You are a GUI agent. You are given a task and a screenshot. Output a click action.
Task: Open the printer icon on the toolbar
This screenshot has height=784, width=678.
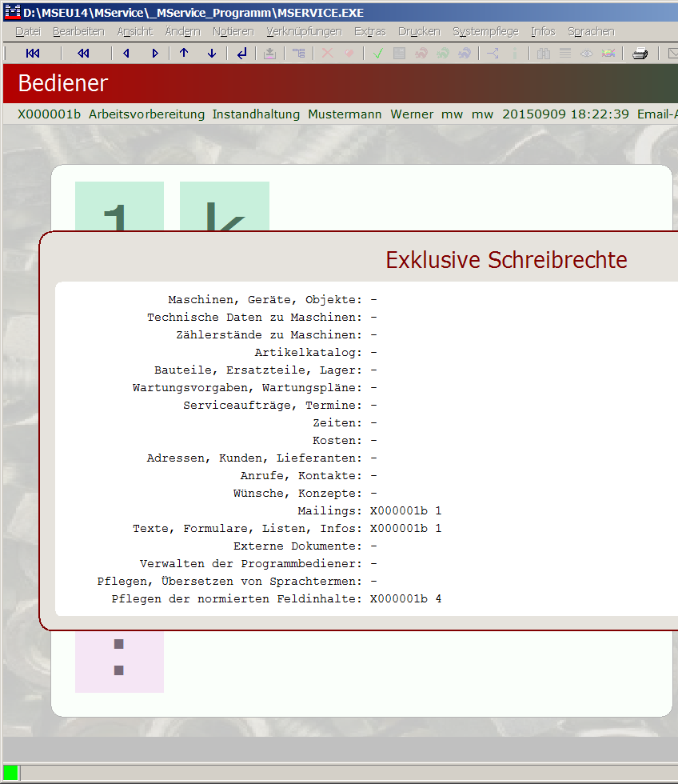tap(640, 53)
